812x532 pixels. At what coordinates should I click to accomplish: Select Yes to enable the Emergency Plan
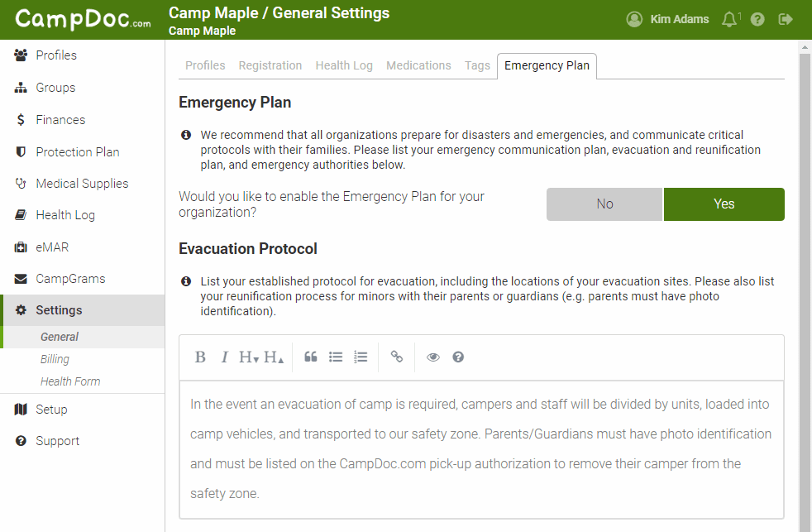[724, 204]
